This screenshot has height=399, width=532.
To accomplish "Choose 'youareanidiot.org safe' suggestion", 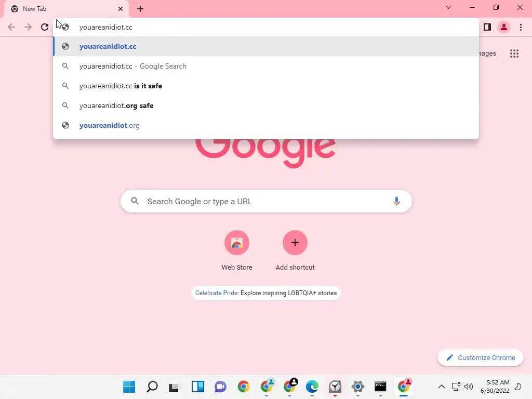I will [x=266, y=105].
